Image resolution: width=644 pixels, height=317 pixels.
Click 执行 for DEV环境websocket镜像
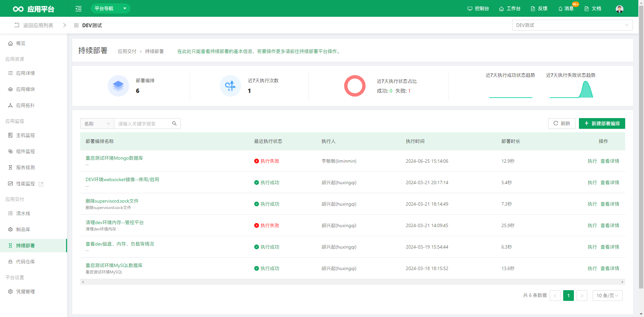click(592, 182)
